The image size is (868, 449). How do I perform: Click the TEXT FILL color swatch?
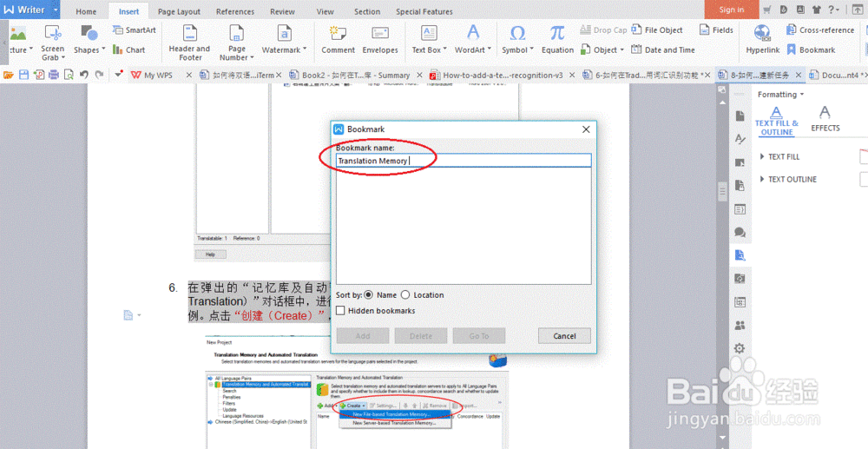(x=864, y=156)
